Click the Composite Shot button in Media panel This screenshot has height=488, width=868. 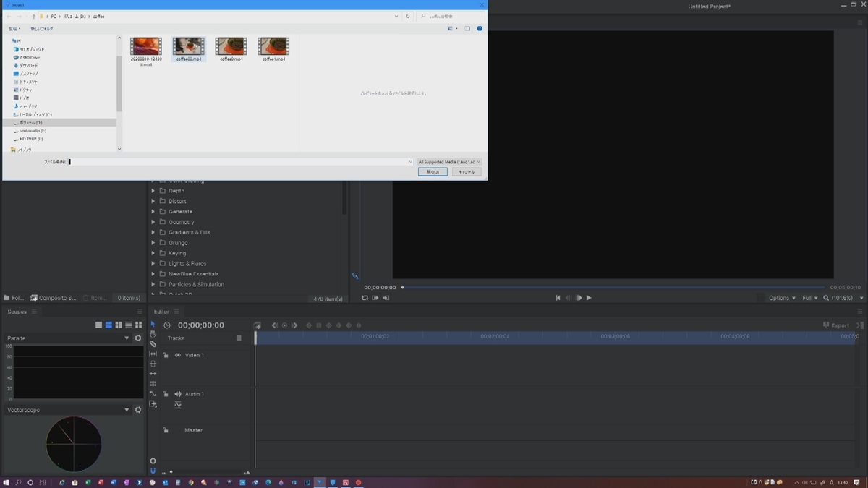54,298
